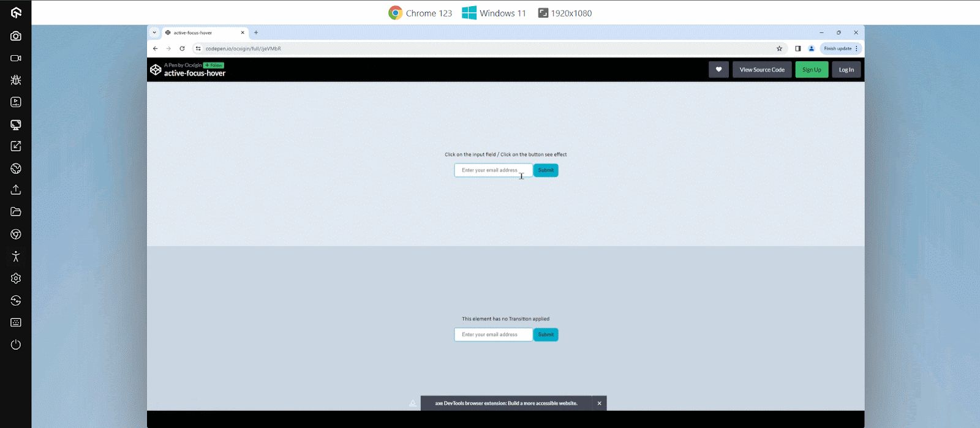Screen dimensions: 980x428
Task: Bookmark this page with the star icon
Action: (x=779, y=48)
